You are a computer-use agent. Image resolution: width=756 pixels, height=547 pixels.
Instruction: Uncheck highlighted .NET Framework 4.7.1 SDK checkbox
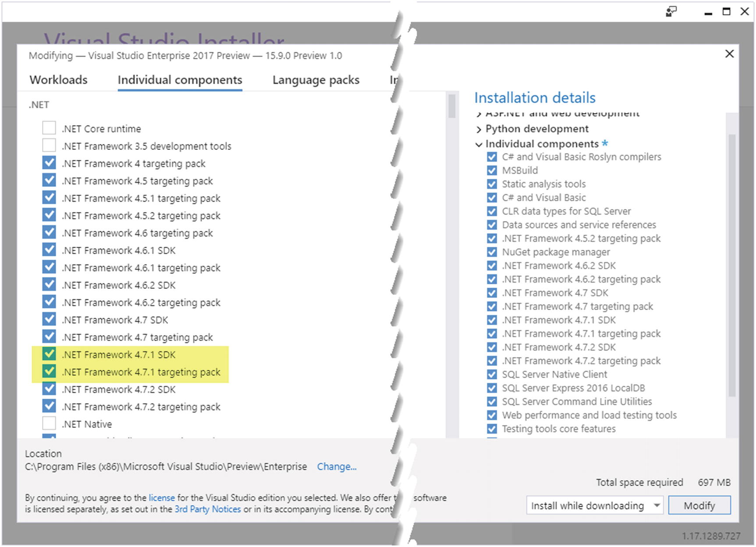click(49, 354)
